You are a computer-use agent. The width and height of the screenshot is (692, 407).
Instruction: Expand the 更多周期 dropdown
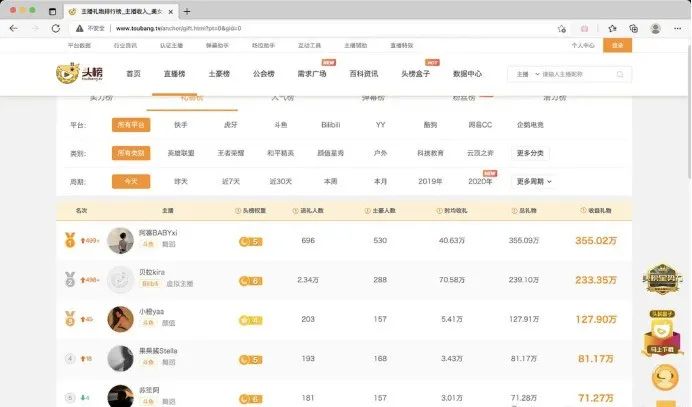534,181
